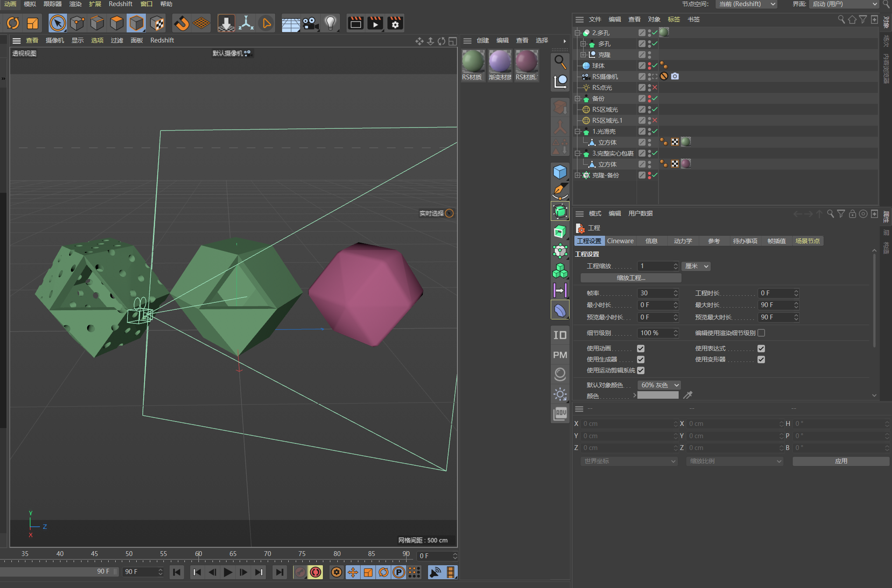Select the polygons mode cube icon
Image resolution: width=892 pixels, height=588 pixels.
[117, 23]
